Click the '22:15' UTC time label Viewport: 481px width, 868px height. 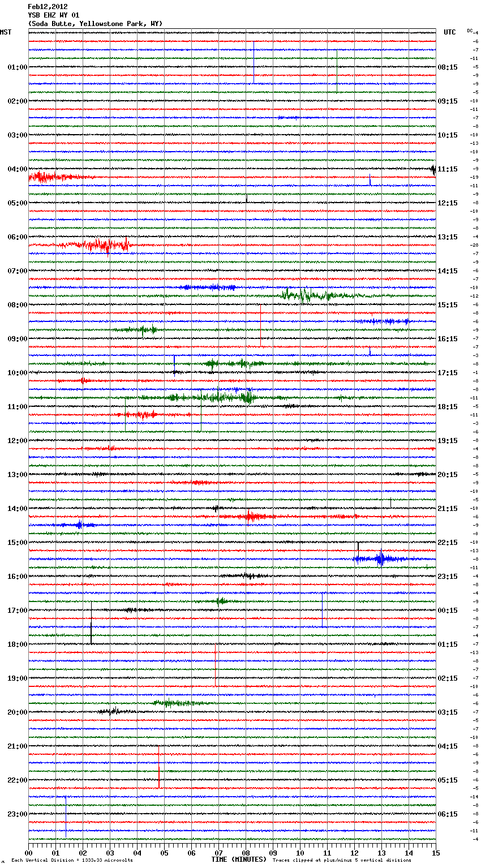[x=448, y=543]
